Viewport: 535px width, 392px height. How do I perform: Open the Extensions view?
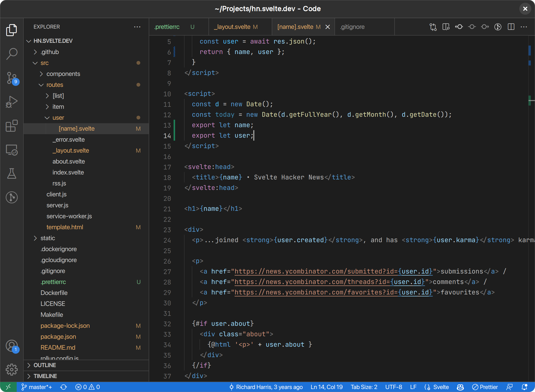12,126
